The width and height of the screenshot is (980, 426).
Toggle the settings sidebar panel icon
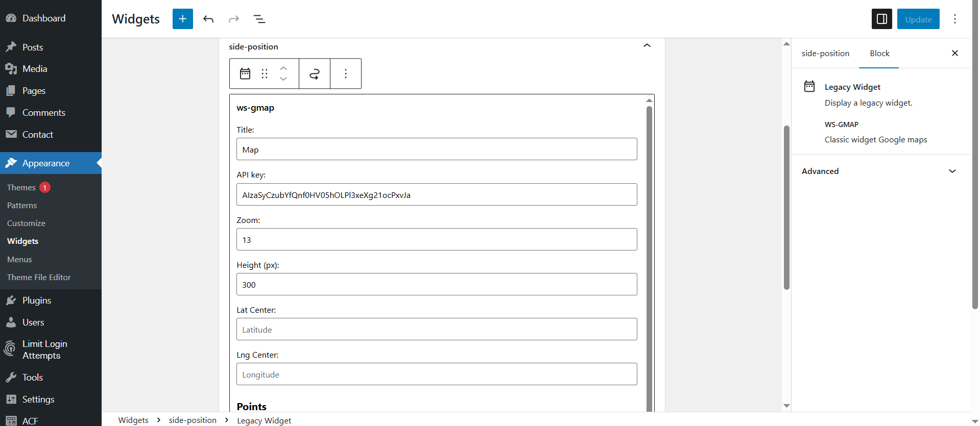click(881, 19)
